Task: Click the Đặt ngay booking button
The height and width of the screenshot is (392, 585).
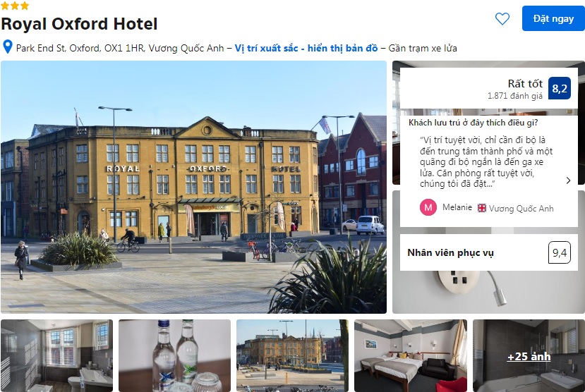Action: point(553,18)
